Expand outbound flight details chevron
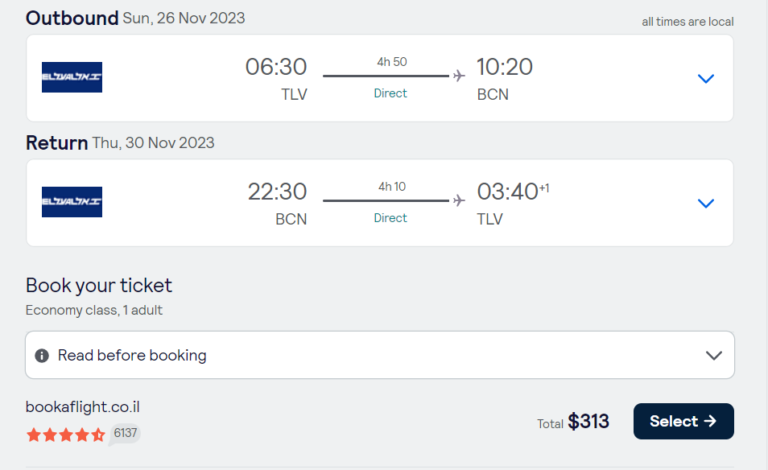The image size is (768, 470). coord(706,78)
